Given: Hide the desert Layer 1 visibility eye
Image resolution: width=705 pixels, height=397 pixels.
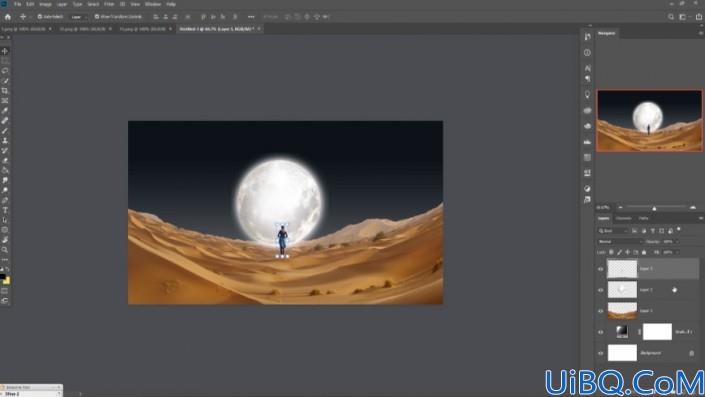Looking at the screenshot, I should point(601,311).
